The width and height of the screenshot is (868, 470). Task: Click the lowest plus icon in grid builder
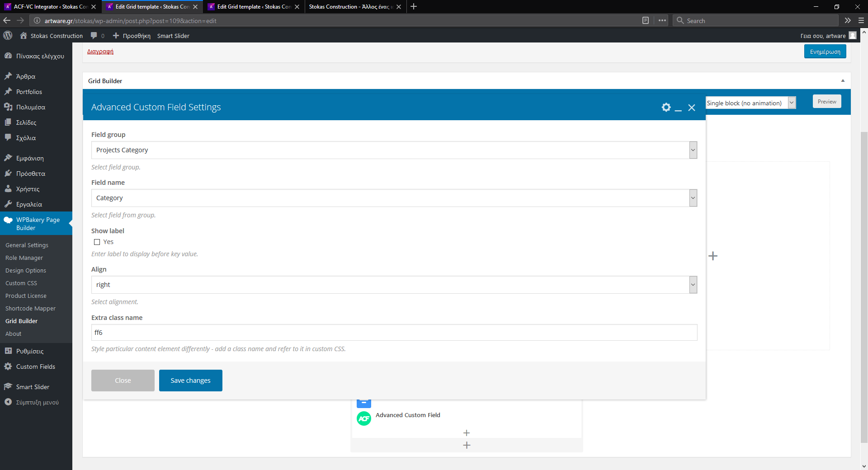pyautogui.click(x=467, y=445)
